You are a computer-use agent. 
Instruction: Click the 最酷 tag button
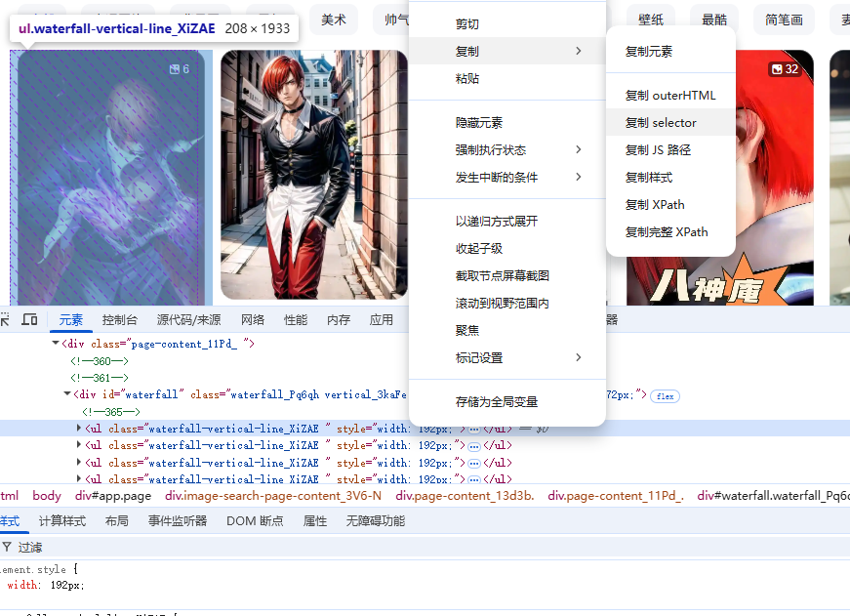pos(714,21)
